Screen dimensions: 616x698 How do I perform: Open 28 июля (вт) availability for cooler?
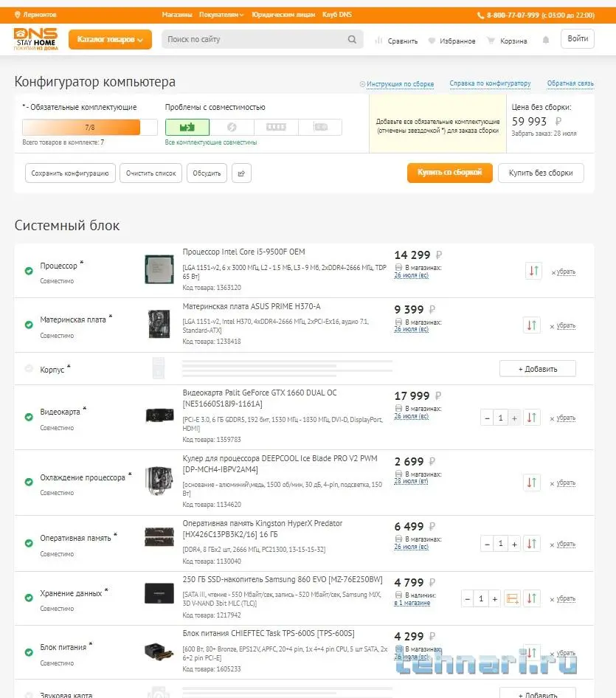(x=411, y=481)
